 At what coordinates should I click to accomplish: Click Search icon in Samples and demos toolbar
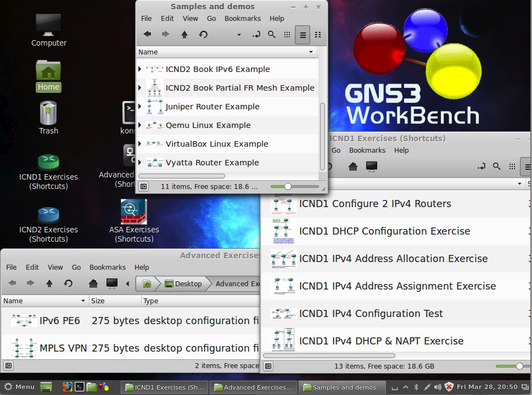tap(271, 35)
